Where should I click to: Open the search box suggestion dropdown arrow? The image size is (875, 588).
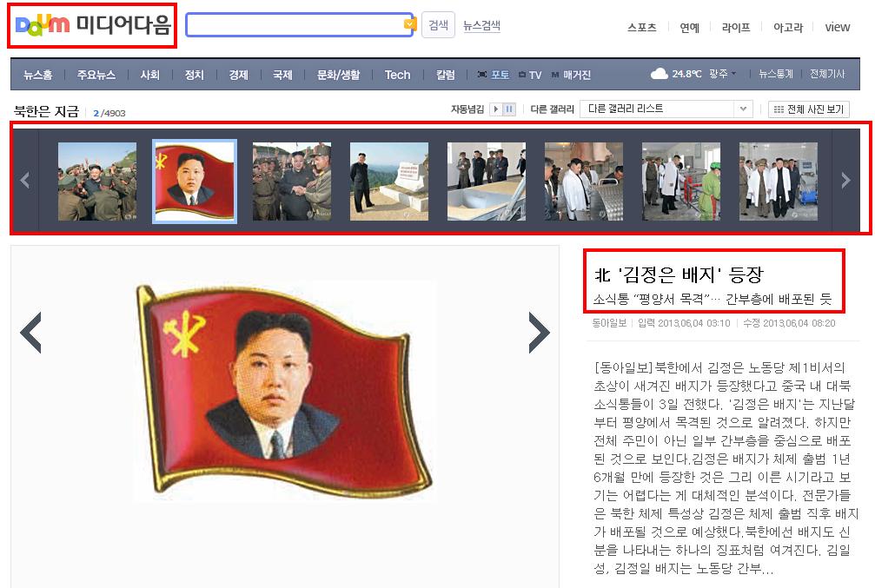pyautogui.click(x=409, y=24)
